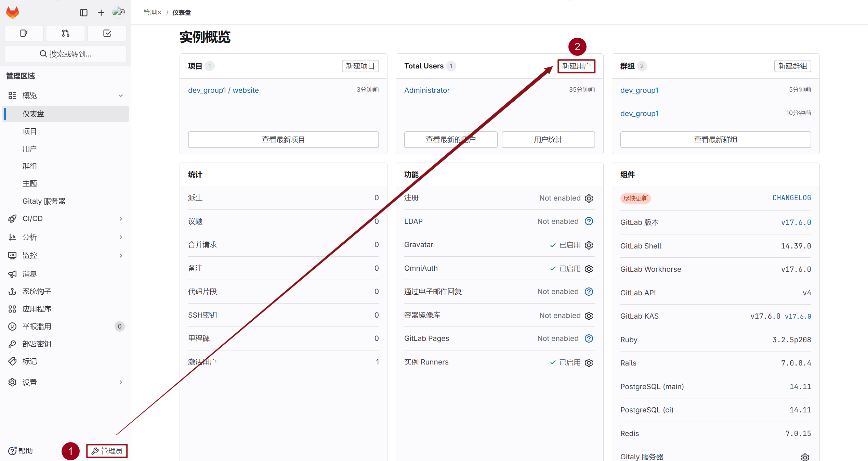
Task: Click the SSH密钥 statistics row label
Action: [202, 315]
